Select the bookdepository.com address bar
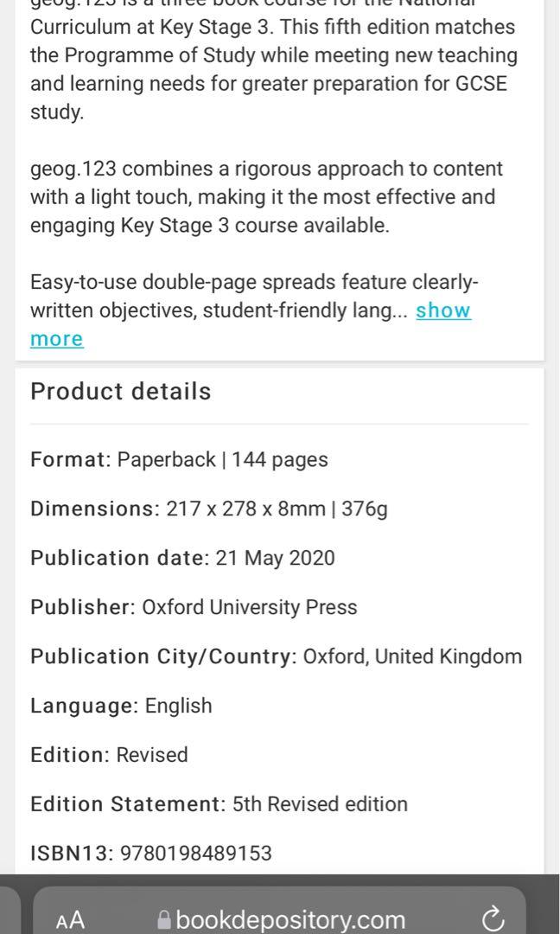560x934 pixels. coord(290,919)
